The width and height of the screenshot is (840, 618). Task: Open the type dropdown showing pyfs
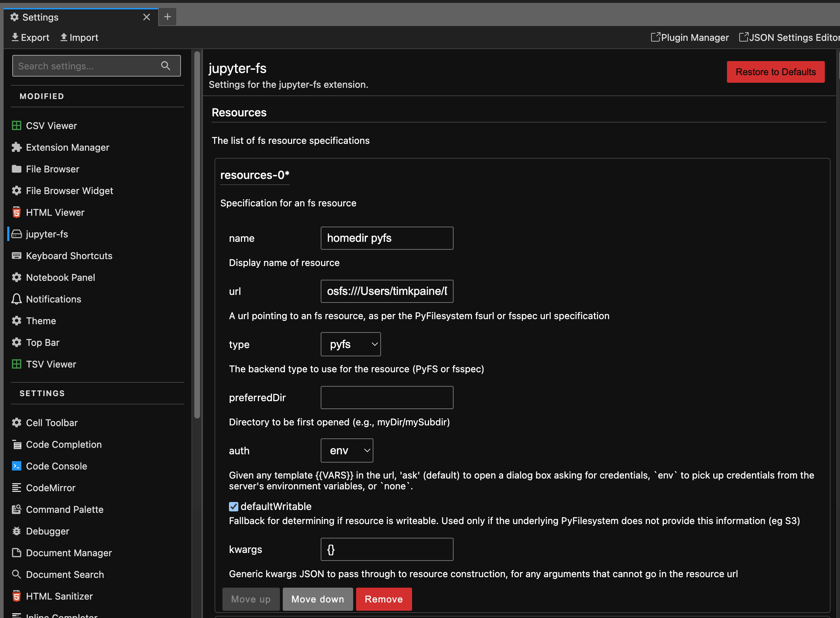coord(351,344)
